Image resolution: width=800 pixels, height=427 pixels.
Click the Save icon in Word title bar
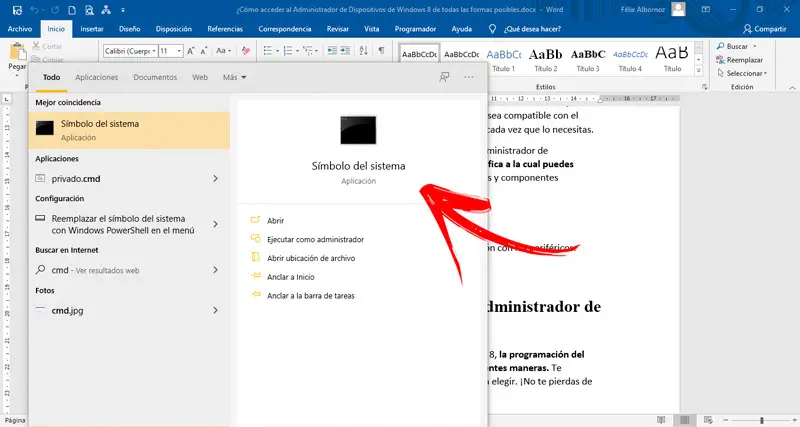[x=17, y=10]
